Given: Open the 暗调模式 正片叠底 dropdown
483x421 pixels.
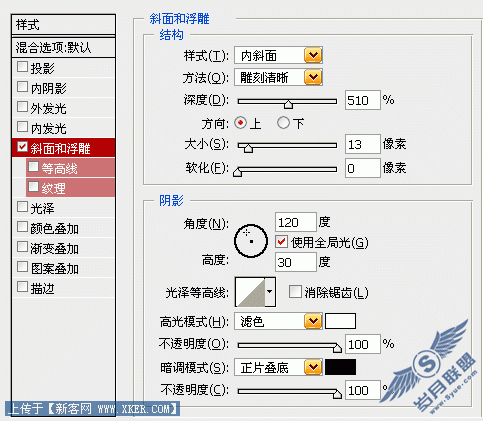Looking at the screenshot, I should (278, 367).
